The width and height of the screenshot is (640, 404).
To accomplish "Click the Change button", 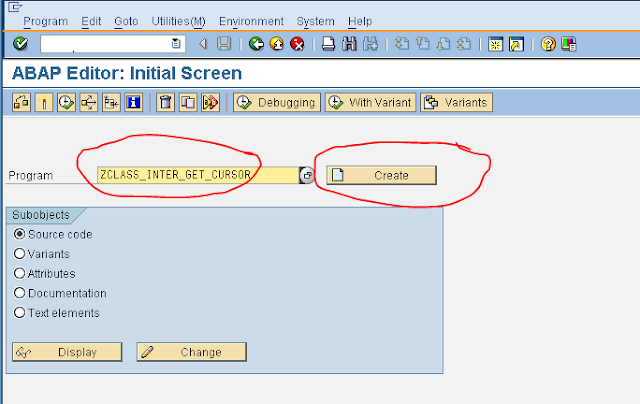I will pyautogui.click(x=191, y=352).
